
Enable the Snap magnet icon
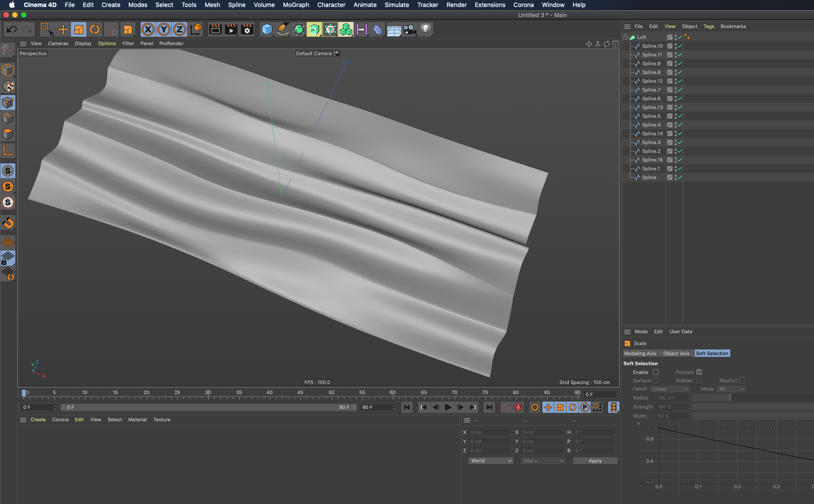pos(8,223)
